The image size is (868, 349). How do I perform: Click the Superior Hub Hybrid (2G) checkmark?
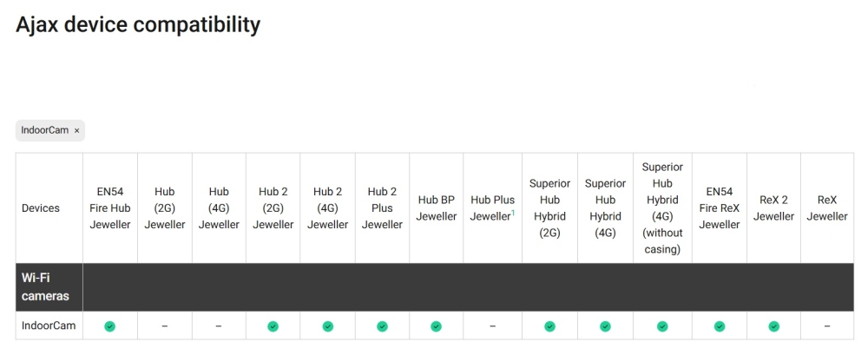coord(549,326)
